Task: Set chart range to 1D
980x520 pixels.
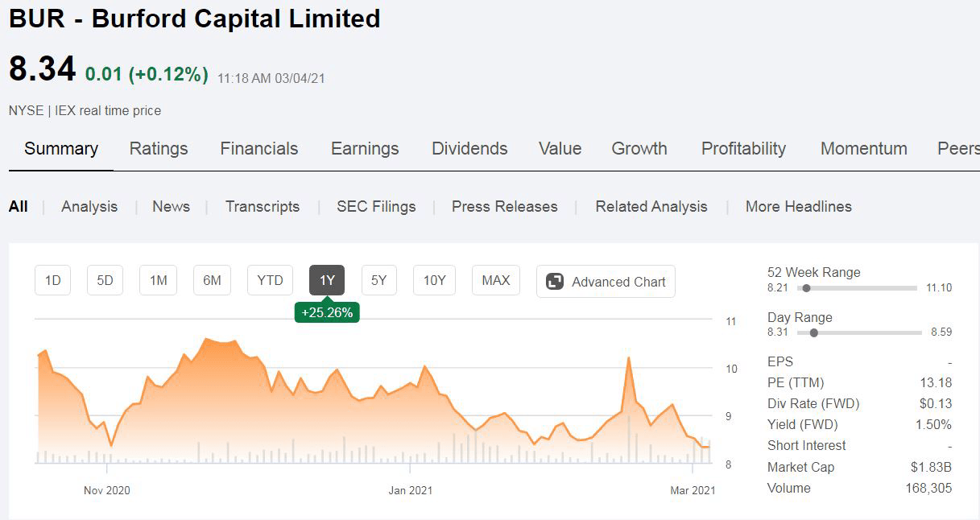Action: [x=52, y=280]
